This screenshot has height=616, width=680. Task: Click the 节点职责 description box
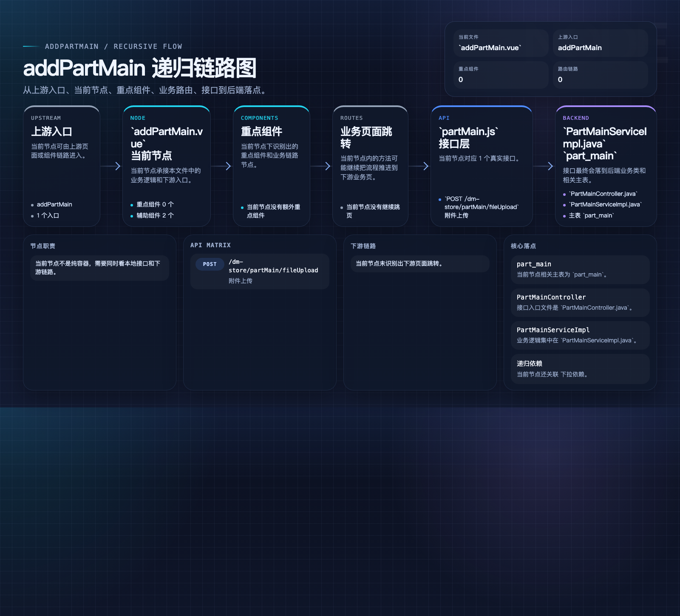pyautogui.click(x=99, y=268)
